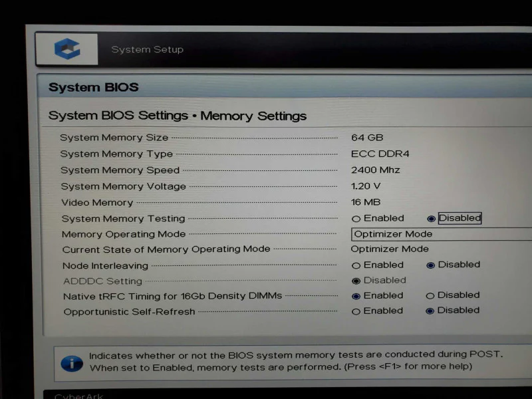
Task: Open the Memory Operating Mode dropdown
Action: (x=442, y=234)
